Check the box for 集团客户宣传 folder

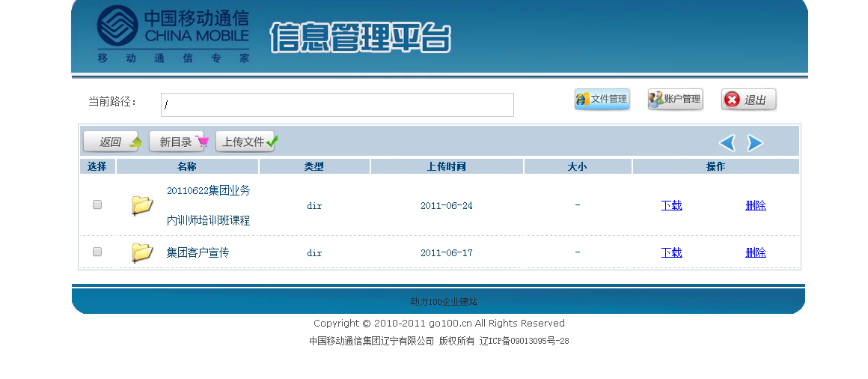pyautogui.click(x=97, y=252)
